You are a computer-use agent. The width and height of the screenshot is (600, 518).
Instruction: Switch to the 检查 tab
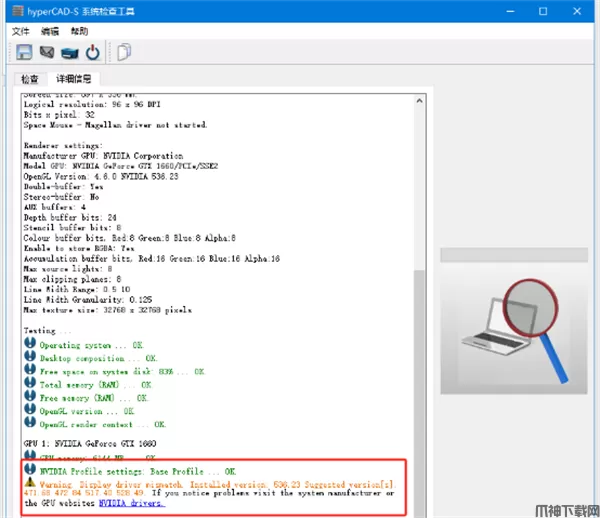[30, 78]
